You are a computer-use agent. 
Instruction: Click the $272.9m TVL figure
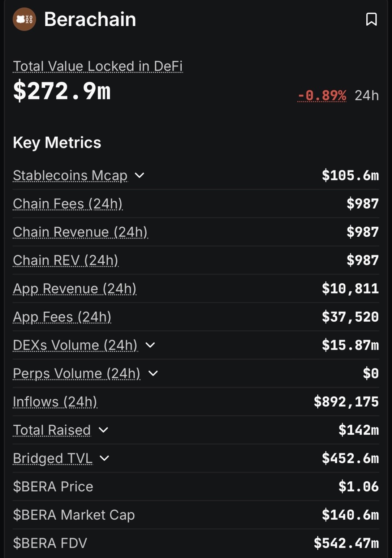tap(62, 91)
